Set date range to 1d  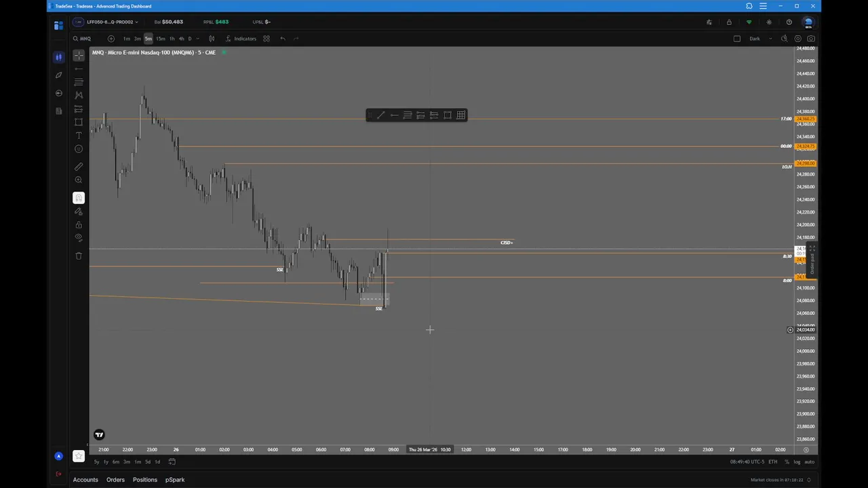pyautogui.click(x=157, y=462)
